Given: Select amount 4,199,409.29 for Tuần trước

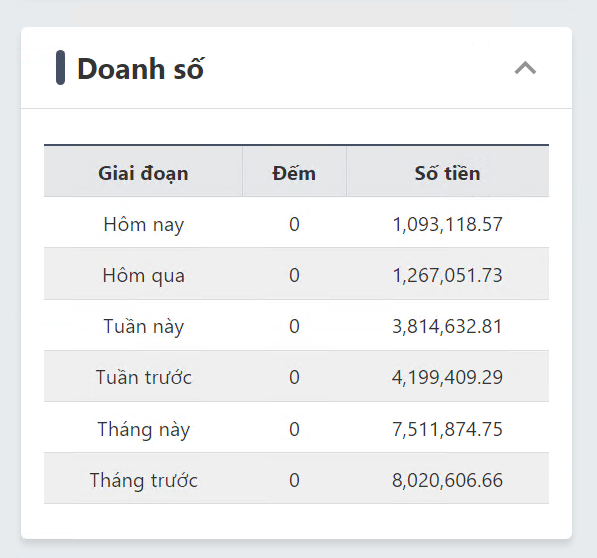Looking at the screenshot, I should (447, 377).
